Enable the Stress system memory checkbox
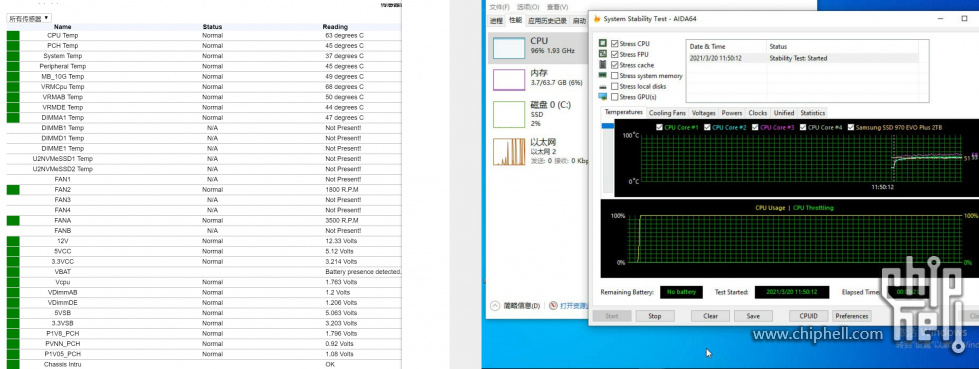 click(x=615, y=76)
